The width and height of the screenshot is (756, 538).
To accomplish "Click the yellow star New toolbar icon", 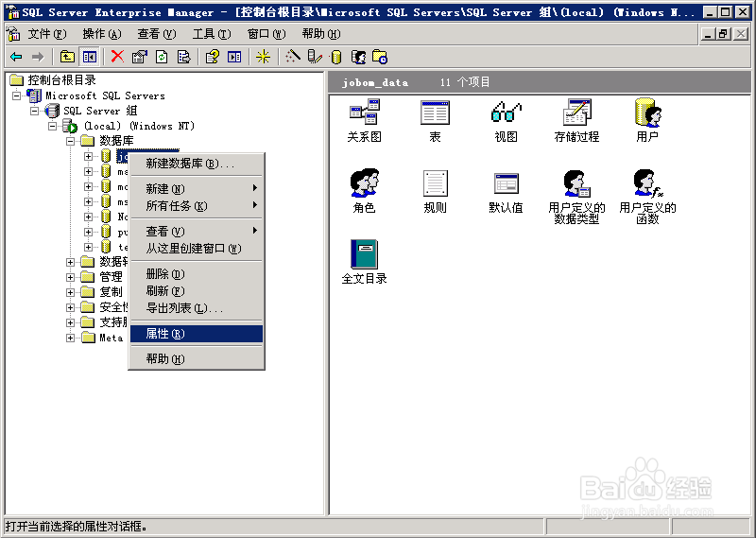I will [263, 57].
